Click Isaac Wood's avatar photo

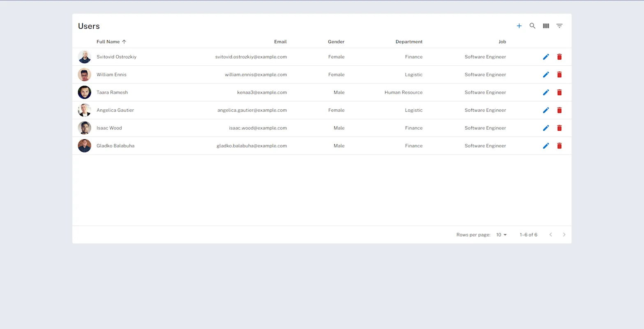[x=85, y=128]
